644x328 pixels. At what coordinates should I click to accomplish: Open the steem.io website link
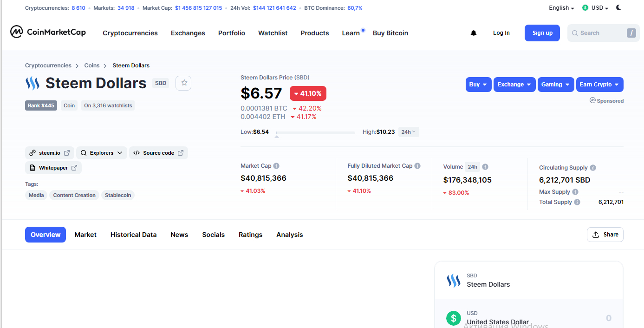coord(50,153)
